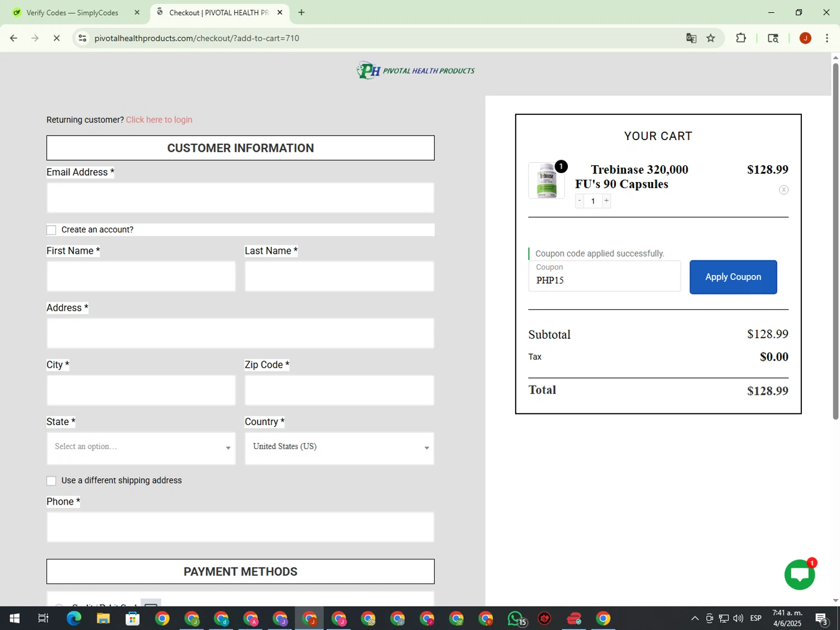
Task: Open the taskbar clock and date
Action: coord(787,618)
